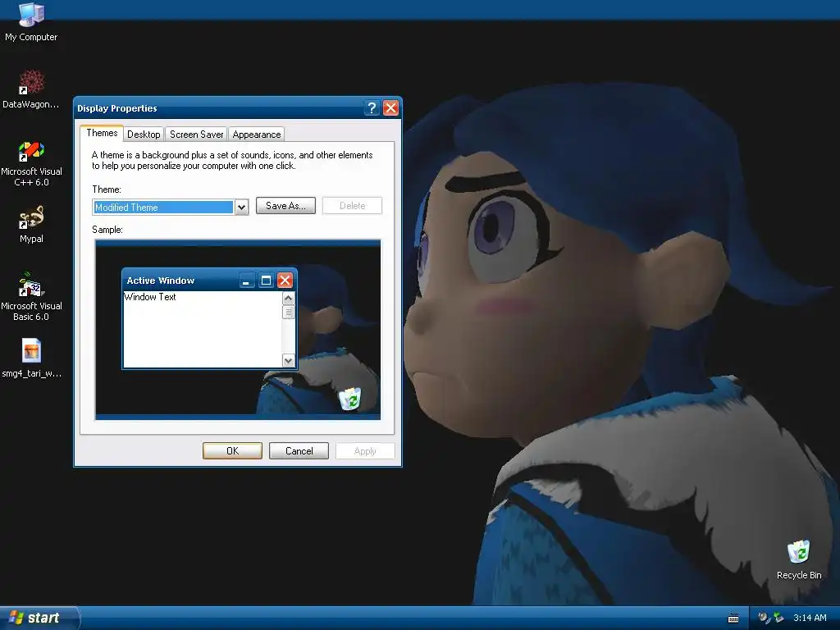The image size is (840, 630).
Task: Click the greyed-out Apply button
Action: pos(365,451)
